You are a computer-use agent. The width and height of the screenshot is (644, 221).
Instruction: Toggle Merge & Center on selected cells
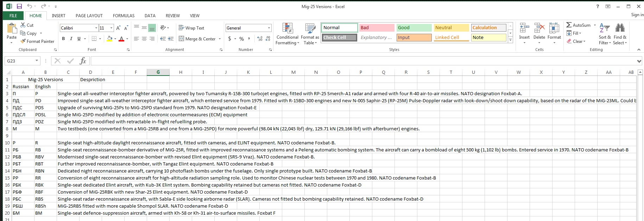click(197, 39)
